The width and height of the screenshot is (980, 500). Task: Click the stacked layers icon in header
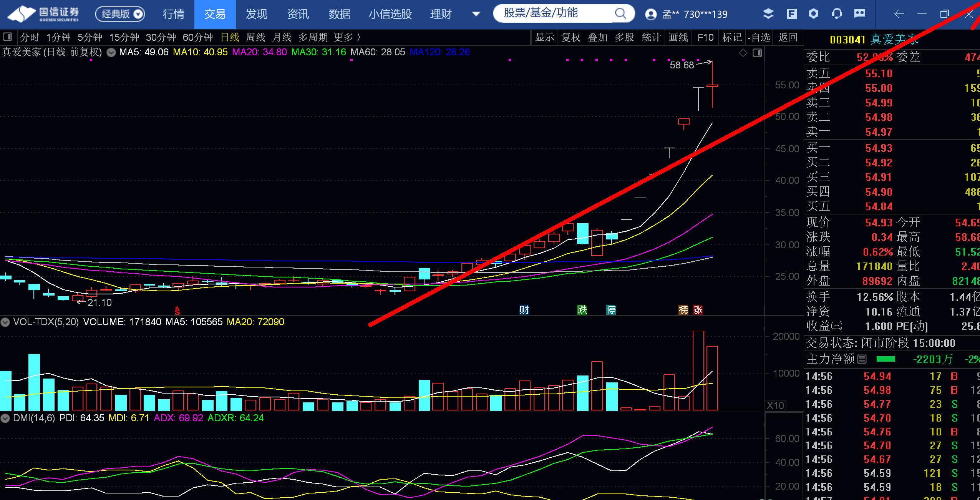pos(768,14)
